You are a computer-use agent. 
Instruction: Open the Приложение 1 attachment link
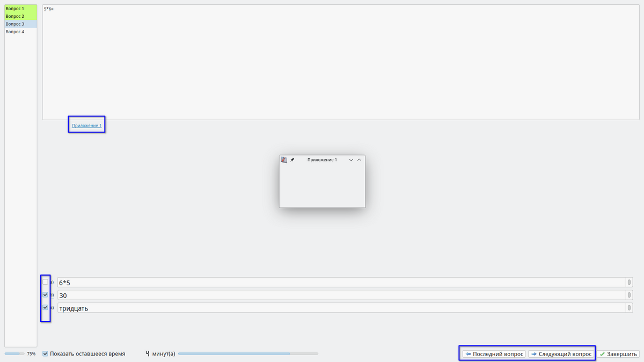tap(86, 125)
